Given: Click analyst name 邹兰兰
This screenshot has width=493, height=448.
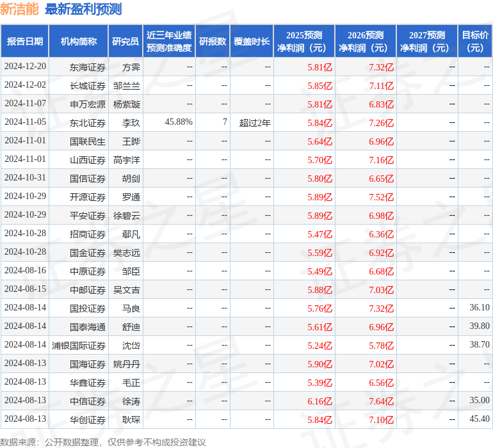Looking at the screenshot, I should (127, 86).
